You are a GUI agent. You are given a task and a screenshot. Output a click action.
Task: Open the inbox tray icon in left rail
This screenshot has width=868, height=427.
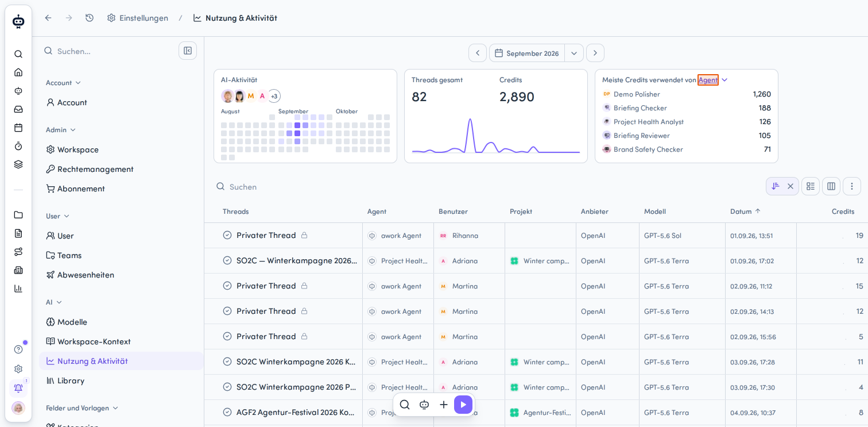click(18, 109)
